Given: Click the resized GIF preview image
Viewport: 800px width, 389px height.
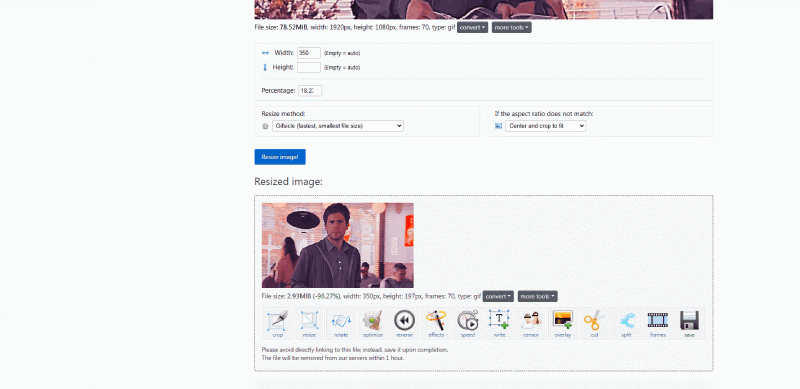Looking at the screenshot, I should coord(338,246).
